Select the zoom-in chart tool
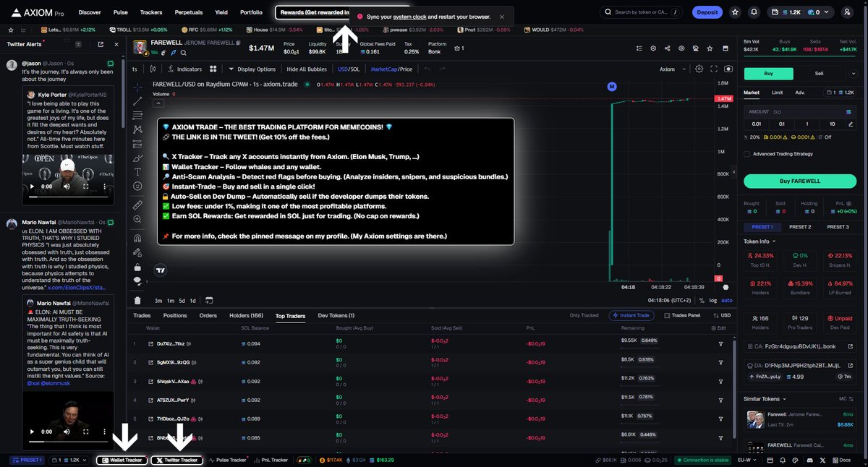 (137, 220)
